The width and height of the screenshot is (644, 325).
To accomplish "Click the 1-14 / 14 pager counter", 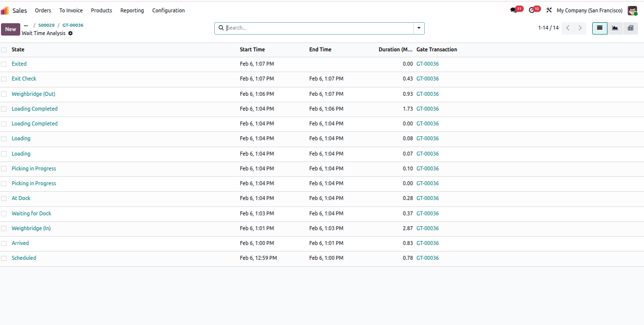I will click(548, 28).
